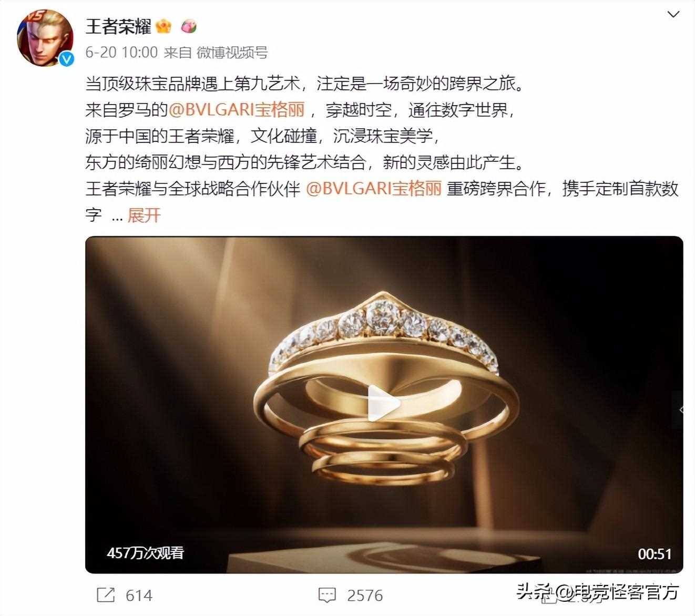Open the 王者荣耀 account name
695x616 pixels.
click(x=118, y=26)
